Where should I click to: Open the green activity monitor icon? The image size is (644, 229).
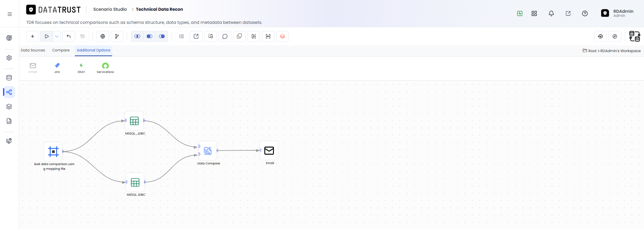(520, 13)
